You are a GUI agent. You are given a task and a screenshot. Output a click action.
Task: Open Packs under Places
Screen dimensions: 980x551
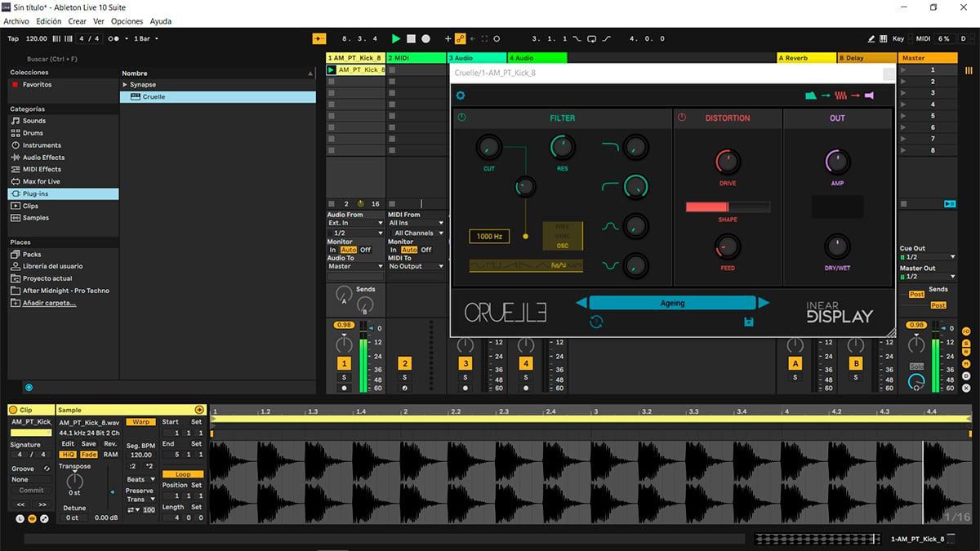(32, 255)
